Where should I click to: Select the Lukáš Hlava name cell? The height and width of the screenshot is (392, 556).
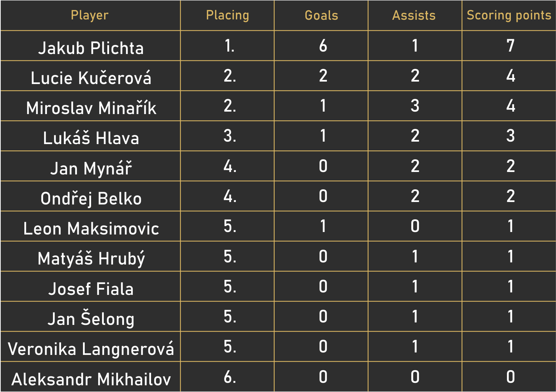(91, 138)
